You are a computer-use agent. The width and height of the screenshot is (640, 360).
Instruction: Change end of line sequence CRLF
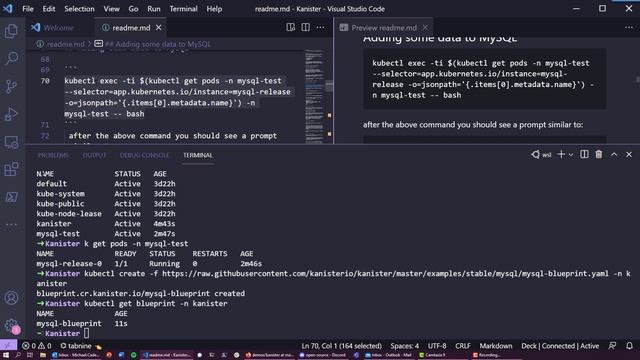coord(462,346)
